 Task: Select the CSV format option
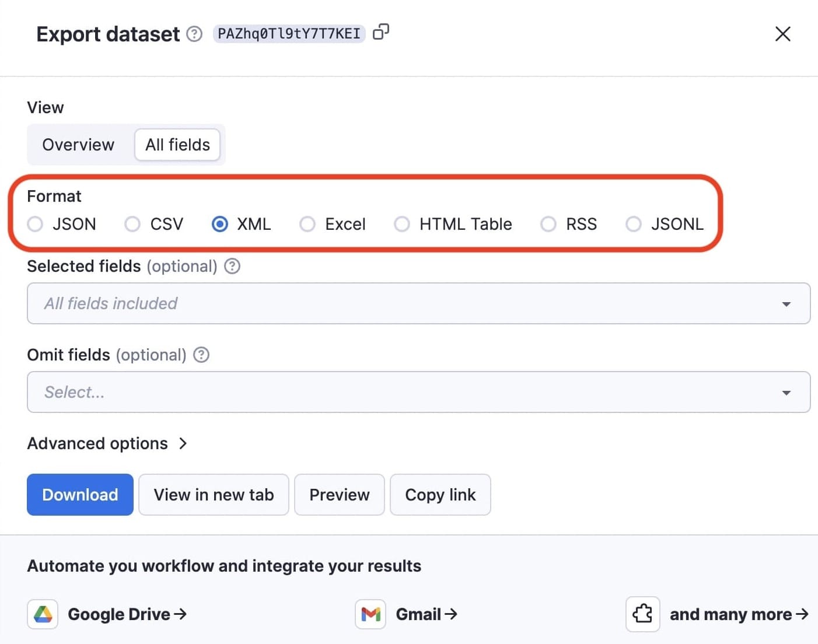pos(132,224)
